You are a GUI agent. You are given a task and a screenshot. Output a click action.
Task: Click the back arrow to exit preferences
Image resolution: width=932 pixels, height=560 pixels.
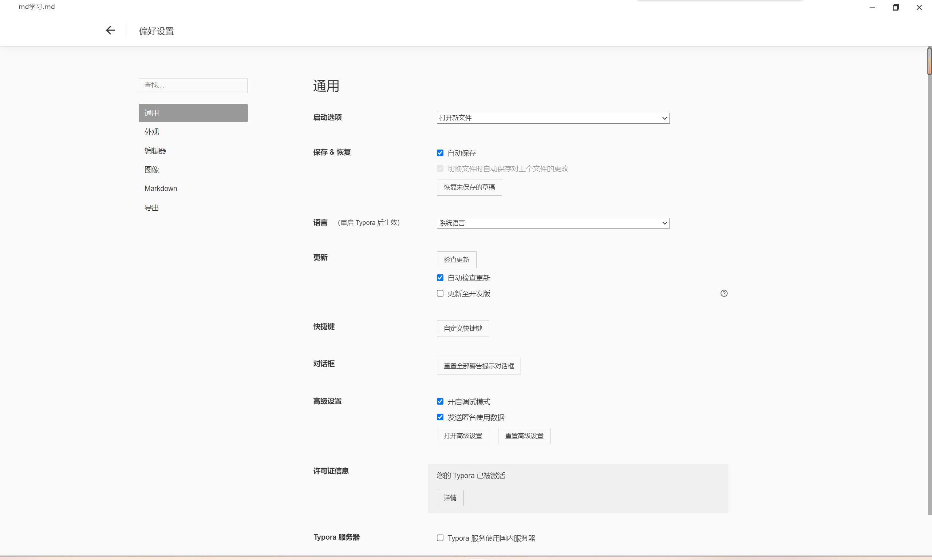click(x=110, y=30)
